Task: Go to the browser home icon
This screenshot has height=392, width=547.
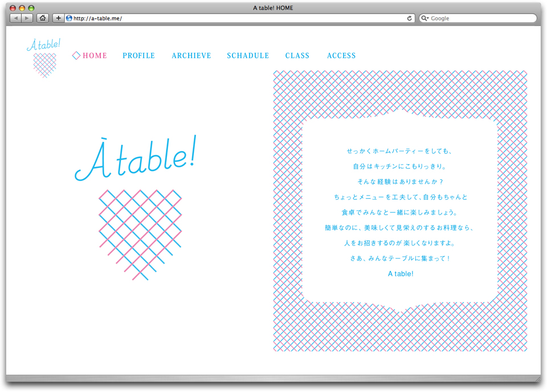Action: click(x=43, y=18)
